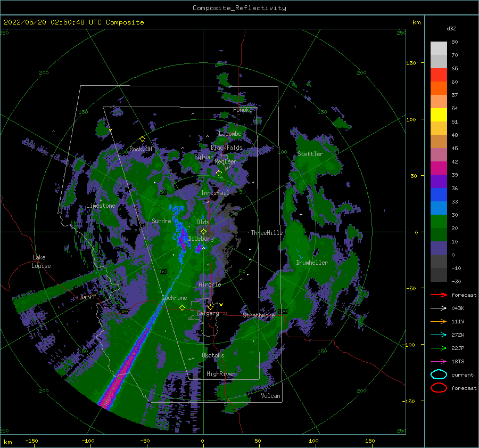Screen dimensions: 479x448
Task: Click the red 'forecast' ellipse icon
Action: [x=439, y=388]
